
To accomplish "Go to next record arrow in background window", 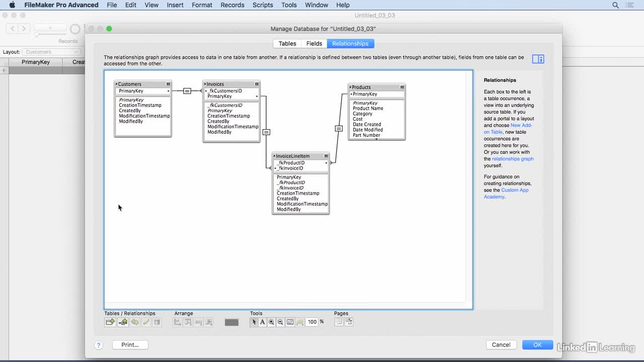I will (24, 29).
